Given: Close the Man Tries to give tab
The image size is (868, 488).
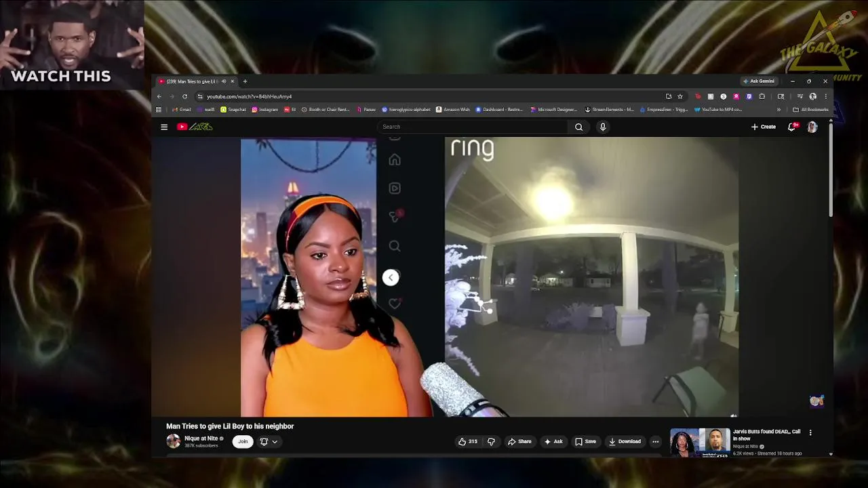Looking at the screenshot, I should pyautogui.click(x=232, y=81).
